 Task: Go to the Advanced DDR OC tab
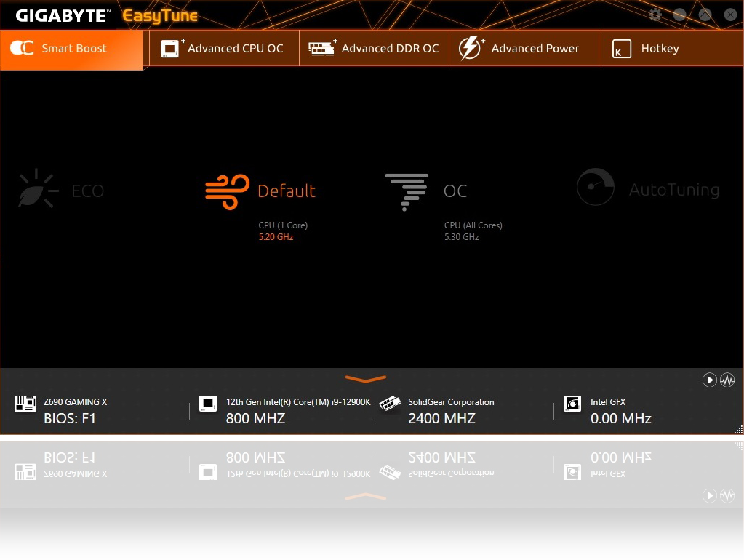(375, 49)
